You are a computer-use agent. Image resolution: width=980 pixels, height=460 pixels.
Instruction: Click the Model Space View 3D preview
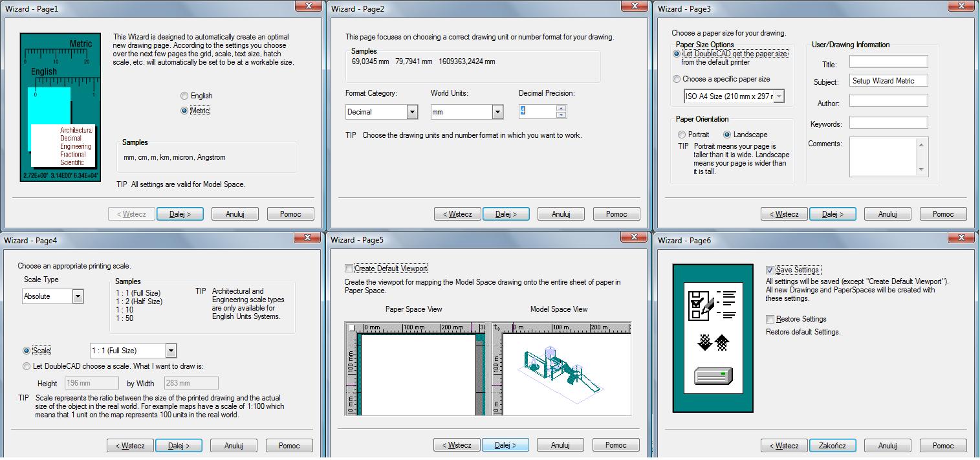pyautogui.click(x=561, y=369)
